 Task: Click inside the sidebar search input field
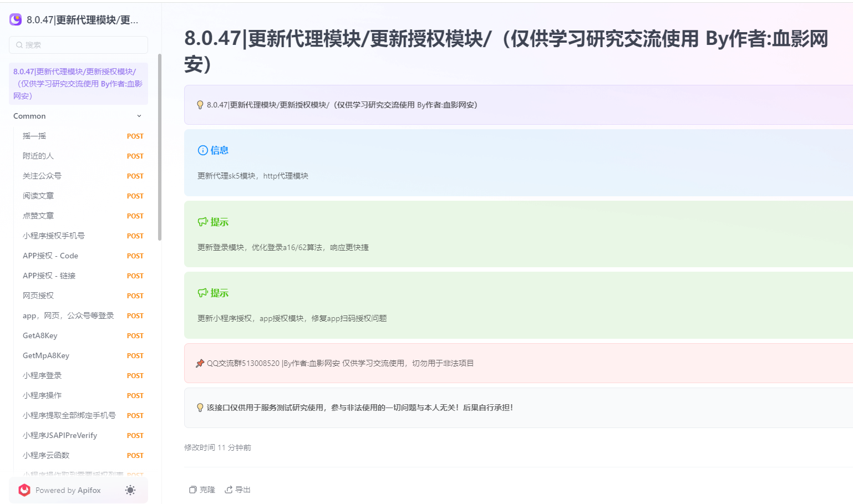(78, 44)
